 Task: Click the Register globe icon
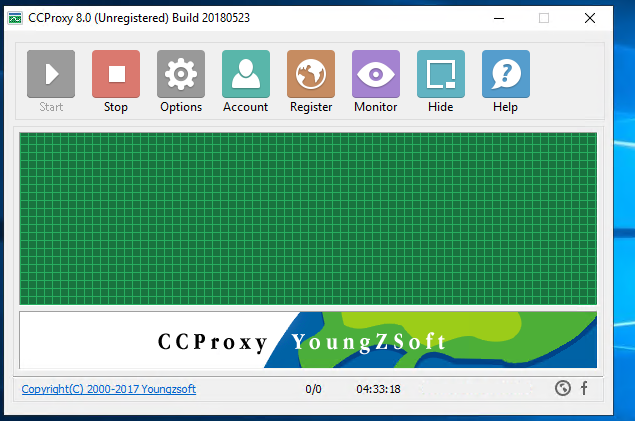(x=311, y=74)
